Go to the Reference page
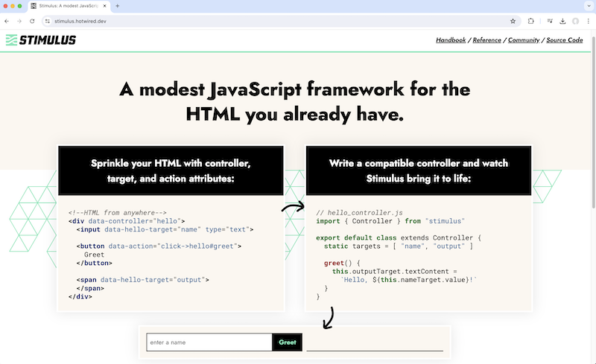The image size is (596, 364). [x=486, y=40]
